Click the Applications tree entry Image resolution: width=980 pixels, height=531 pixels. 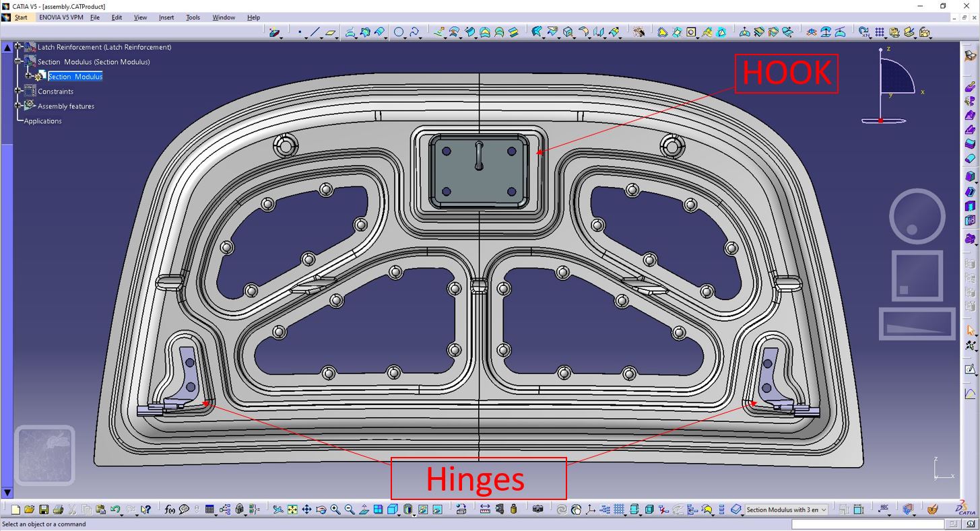pos(42,121)
